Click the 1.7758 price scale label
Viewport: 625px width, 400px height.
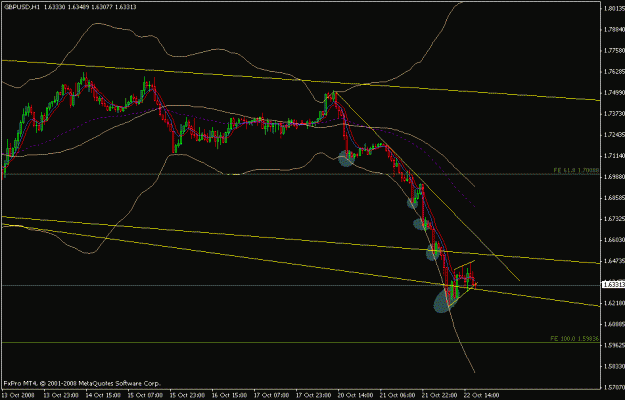[614, 51]
